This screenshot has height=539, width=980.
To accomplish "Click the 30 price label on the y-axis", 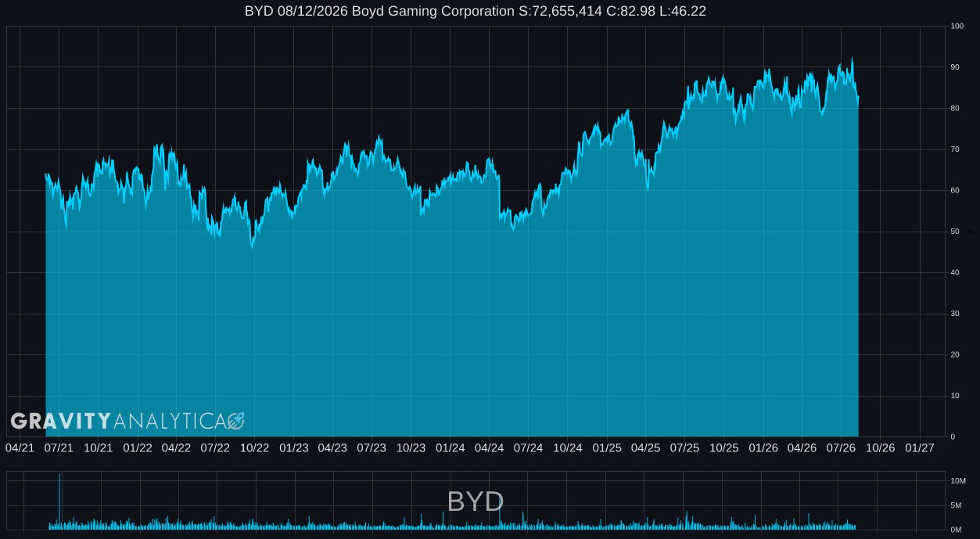I will pyautogui.click(x=954, y=314).
